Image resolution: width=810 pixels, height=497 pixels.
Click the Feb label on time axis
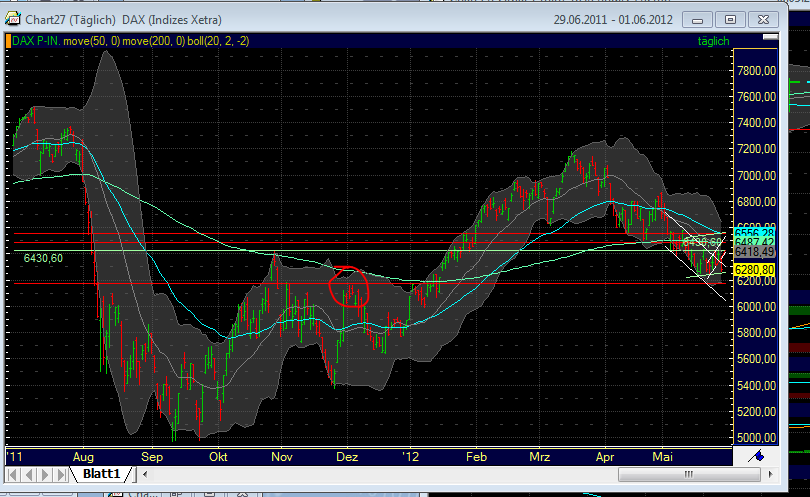(x=476, y=457)
